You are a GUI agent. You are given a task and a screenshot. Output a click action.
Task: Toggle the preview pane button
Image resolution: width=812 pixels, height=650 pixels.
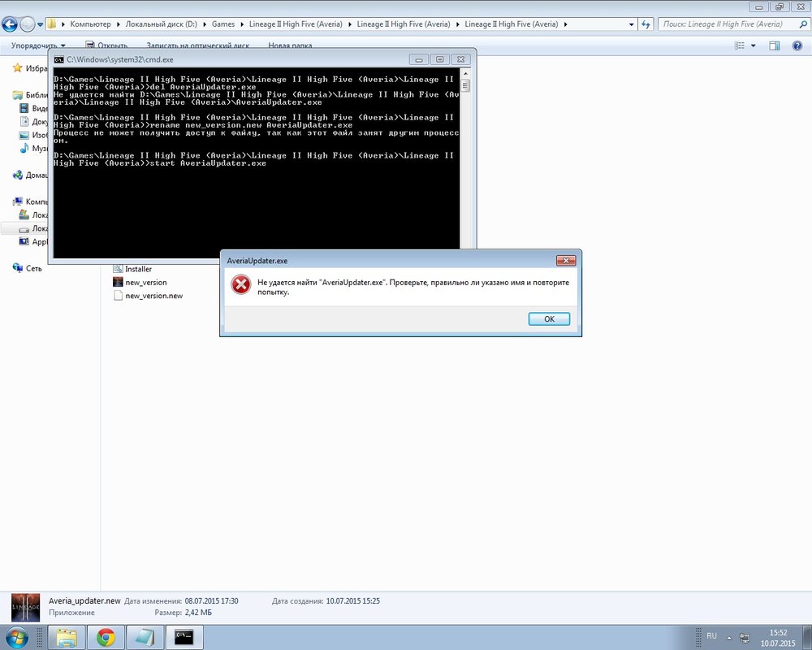775,45
